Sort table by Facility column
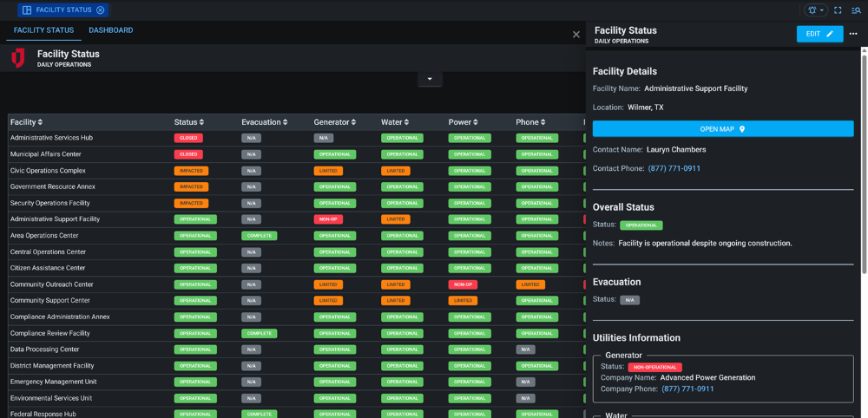Screen dimensions: 868x418 coord(26,122)
